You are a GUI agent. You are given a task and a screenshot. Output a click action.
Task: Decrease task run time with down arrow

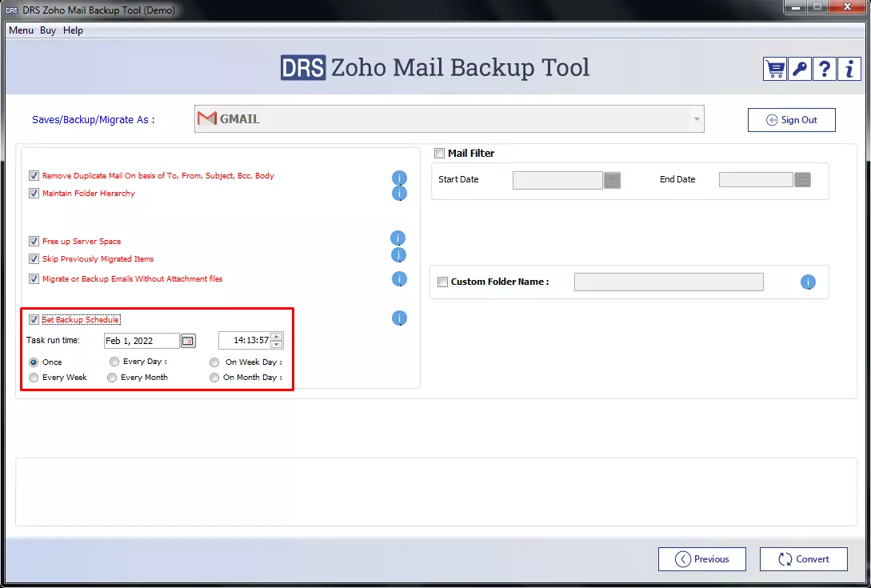276,345
